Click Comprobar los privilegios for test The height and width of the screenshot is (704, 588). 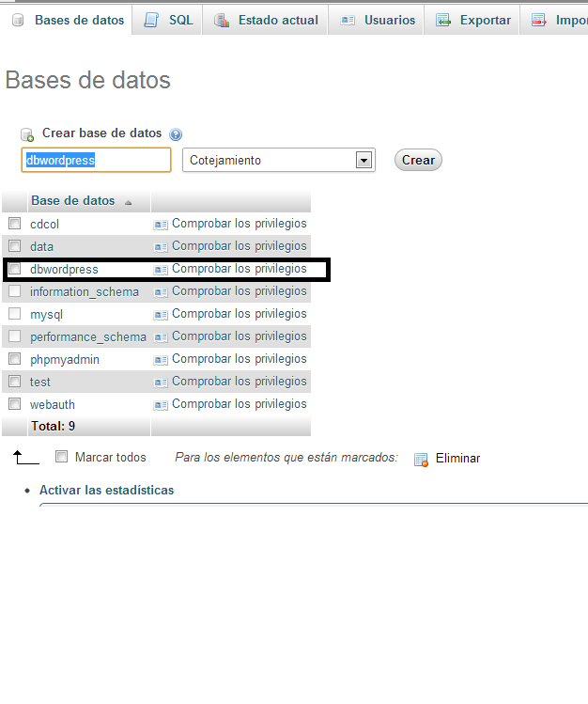[240, 382]
